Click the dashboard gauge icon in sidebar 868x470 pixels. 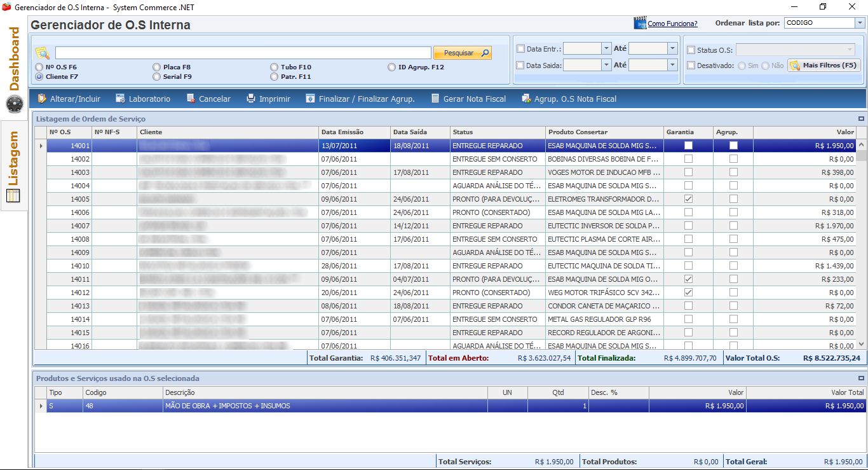[x=14, y=104]
